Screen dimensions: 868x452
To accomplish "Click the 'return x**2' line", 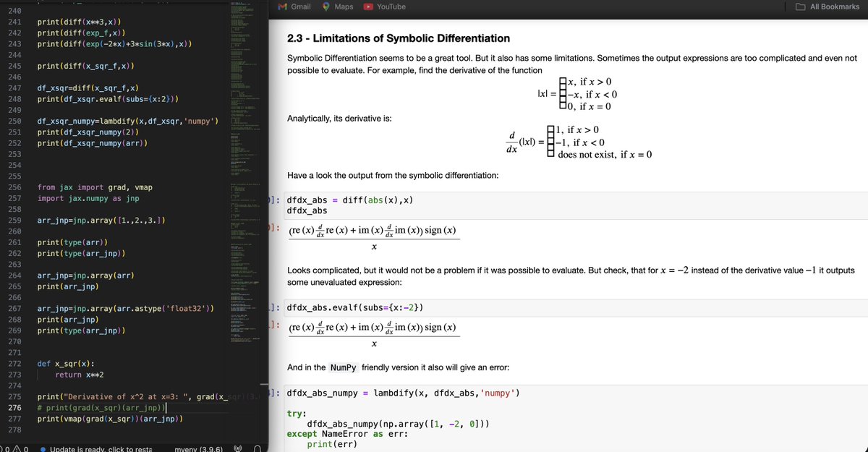I will [x=80, y=375].
